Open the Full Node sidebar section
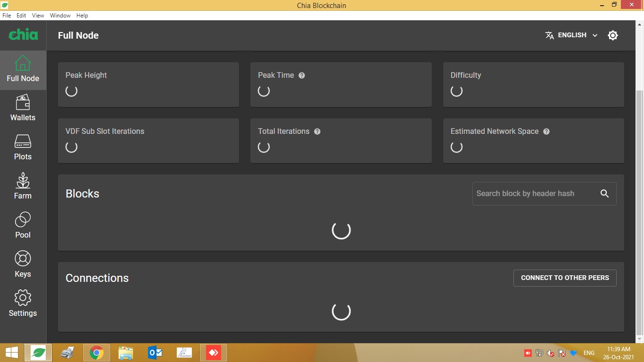 point(23,70)
